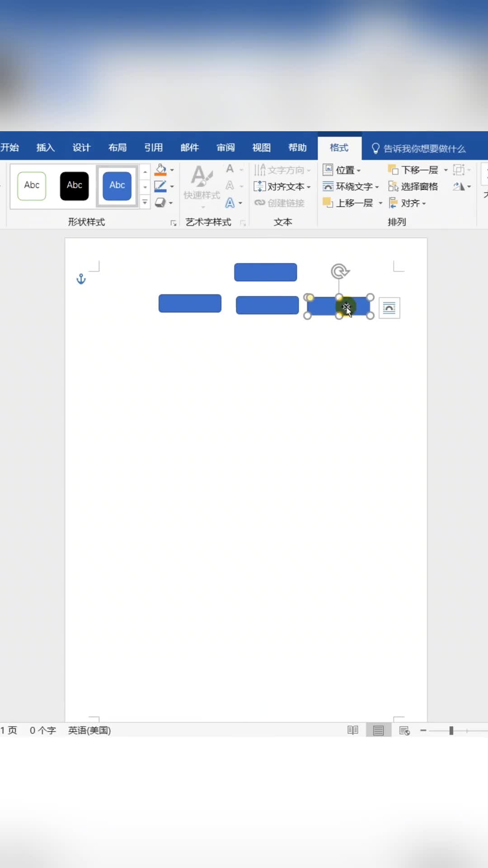Click the 上移一层 bring forward button
The width and height of the screenshot is (488, 868).
tap(348, 203)
